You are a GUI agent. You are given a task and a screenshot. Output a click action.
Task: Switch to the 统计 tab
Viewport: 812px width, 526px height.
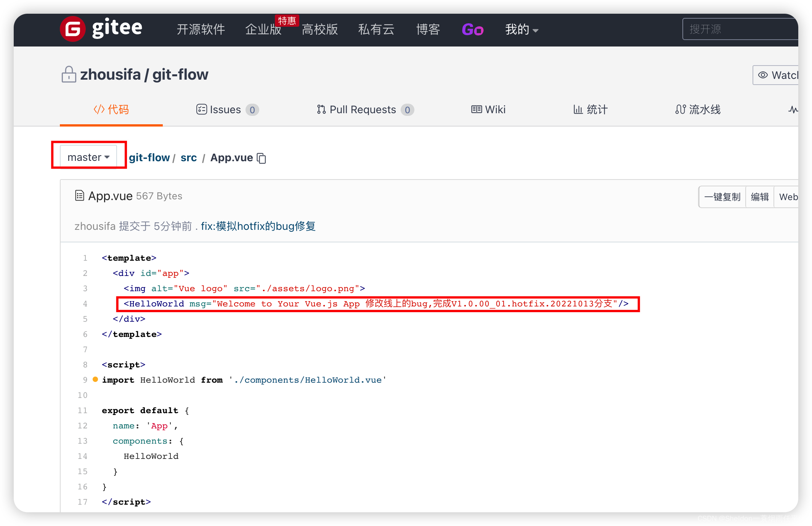coord(591,110)
